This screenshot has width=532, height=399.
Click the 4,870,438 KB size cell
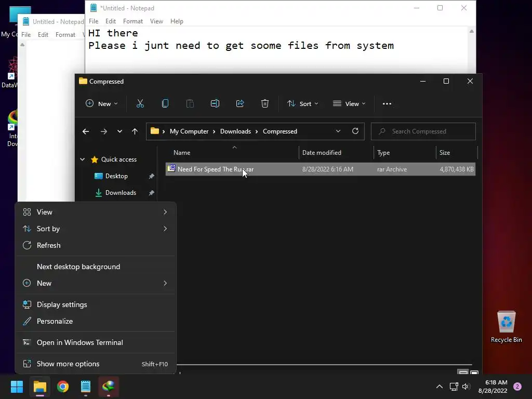[x=456, y=169]
